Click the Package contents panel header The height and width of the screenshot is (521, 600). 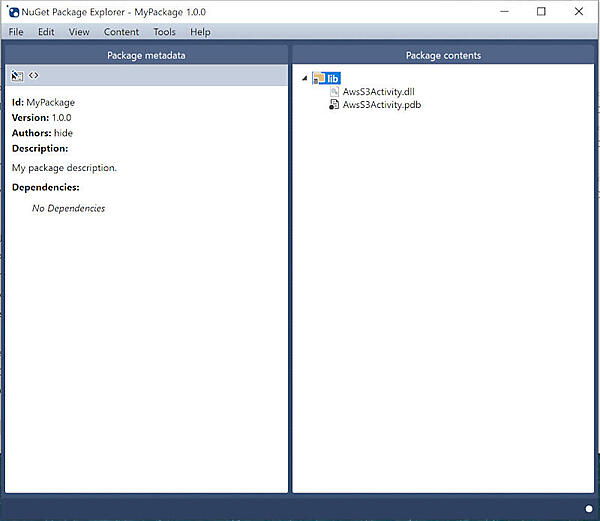point(443,55)
